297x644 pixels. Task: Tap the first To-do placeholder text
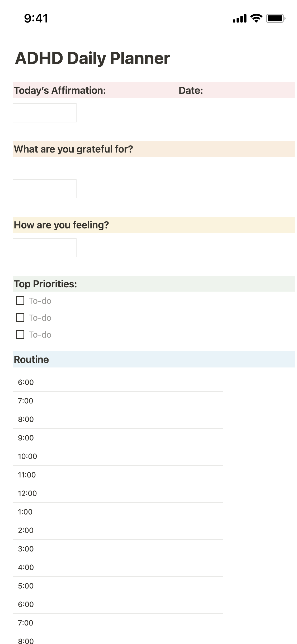click(x=40, y=301)
